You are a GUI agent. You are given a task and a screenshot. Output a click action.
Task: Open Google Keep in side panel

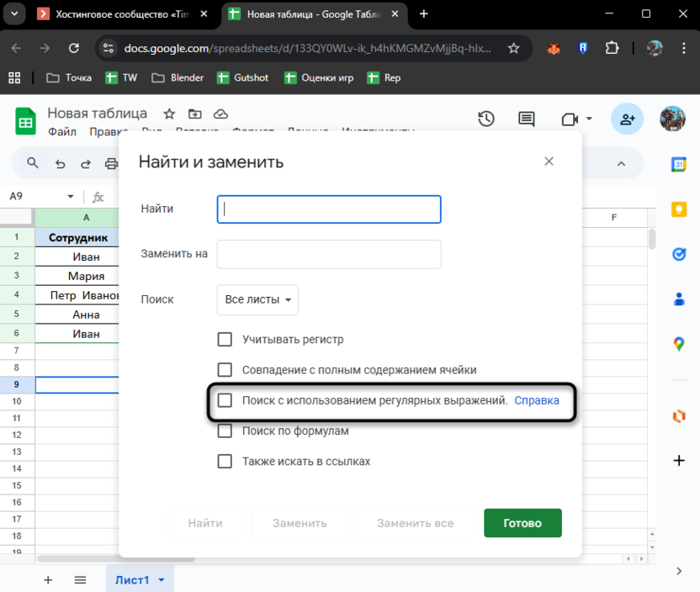(678, 209)
